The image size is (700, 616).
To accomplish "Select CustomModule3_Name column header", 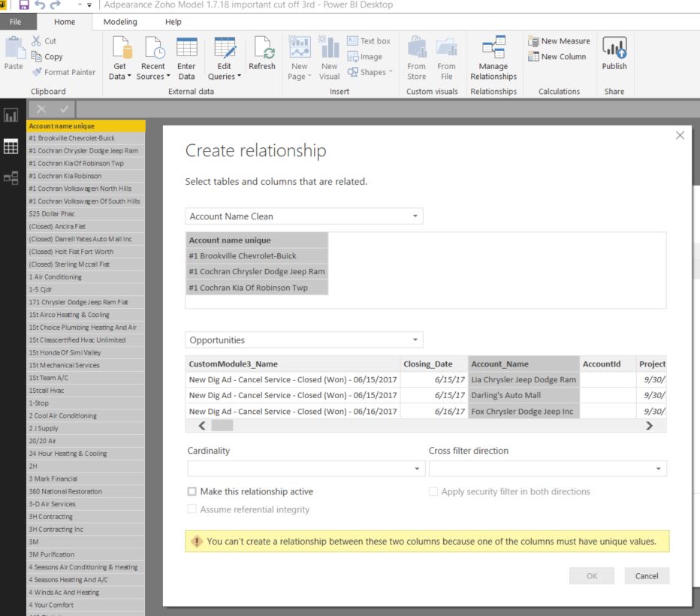I will coord(293,364).
